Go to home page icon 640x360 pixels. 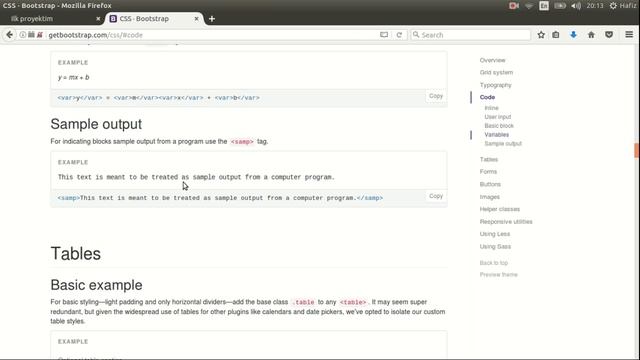pyautogui.click(x=591, y=35)
